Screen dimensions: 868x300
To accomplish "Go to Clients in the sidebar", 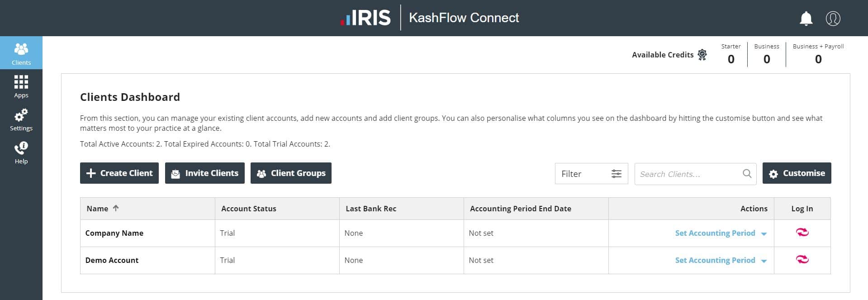I will pos(21,53).
